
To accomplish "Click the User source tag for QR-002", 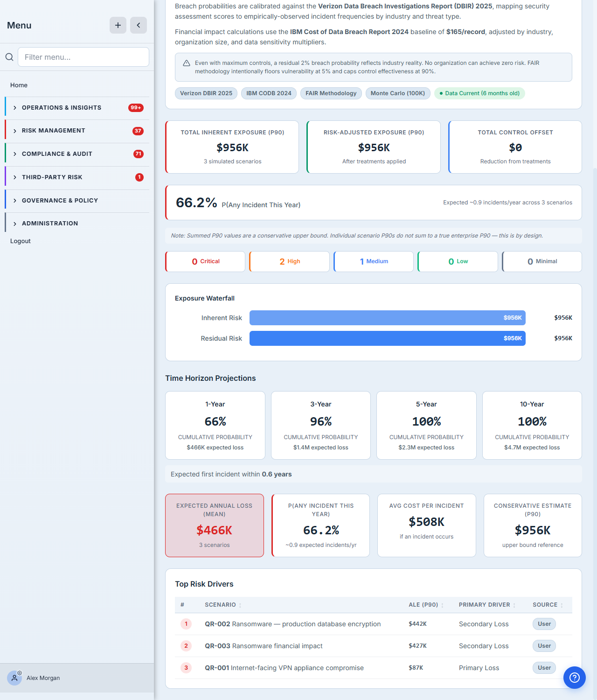I will [544, 624].
